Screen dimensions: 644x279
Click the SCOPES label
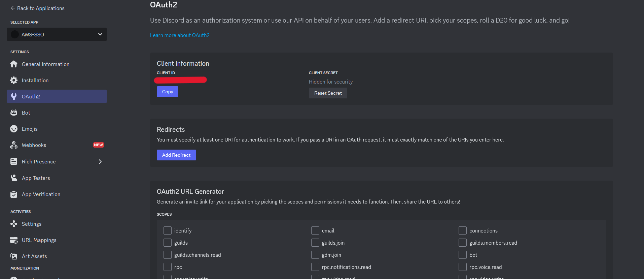pyautogui.click(x=164, y=214)
